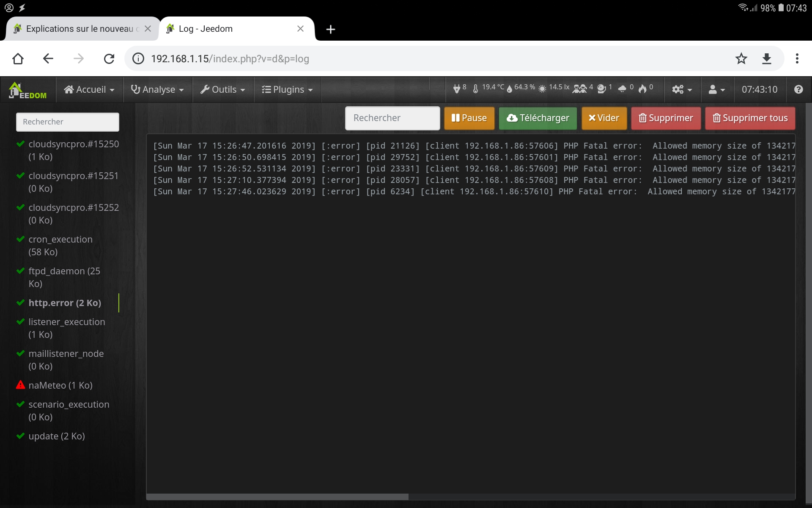
Task: Reload the current page
Action: click(x=109, y=58)
